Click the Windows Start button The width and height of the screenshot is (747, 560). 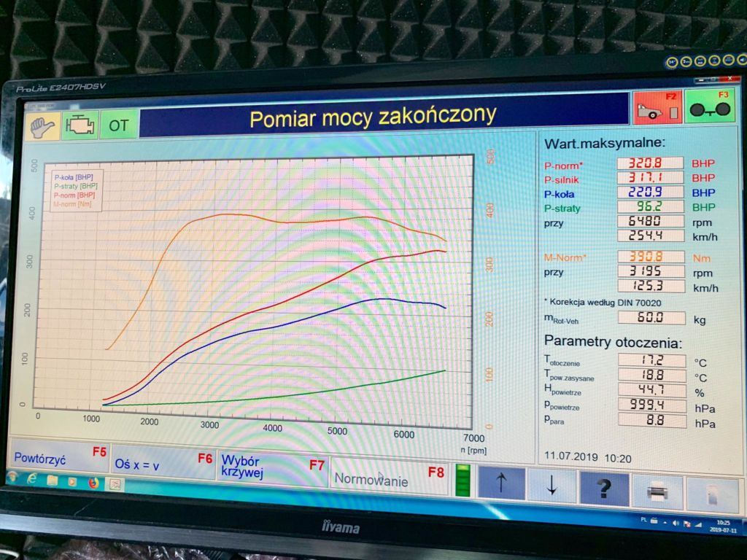(13, 477)
